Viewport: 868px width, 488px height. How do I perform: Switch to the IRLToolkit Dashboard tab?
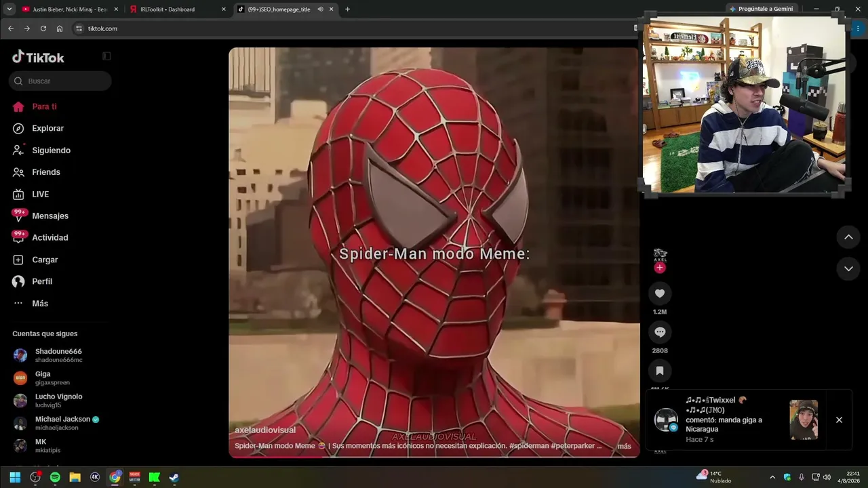(178, 9)
